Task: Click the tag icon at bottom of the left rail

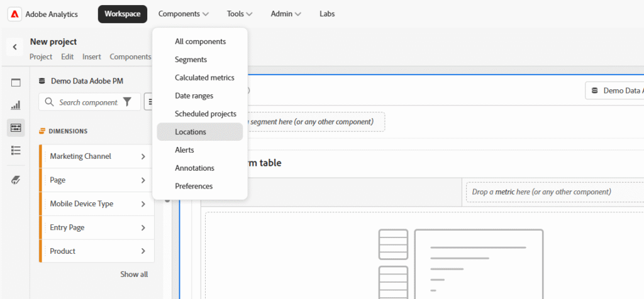Action: tap(16, 180)
